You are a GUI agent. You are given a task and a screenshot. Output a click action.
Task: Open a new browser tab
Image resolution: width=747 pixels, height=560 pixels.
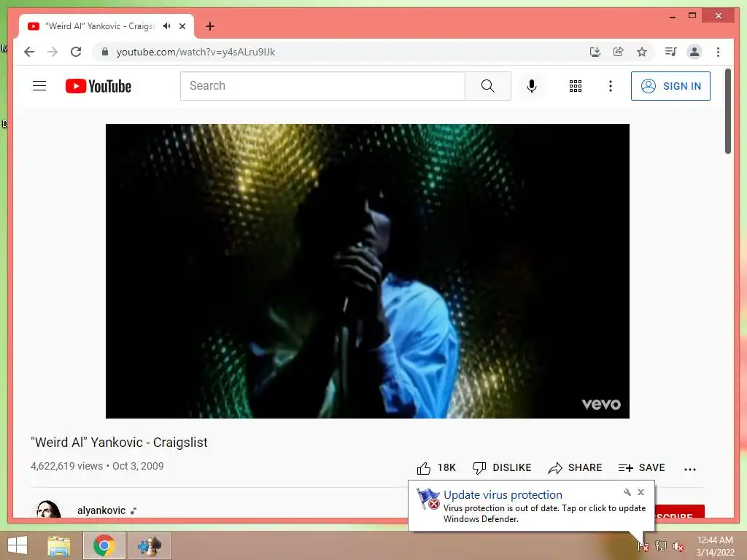point(210,26)
